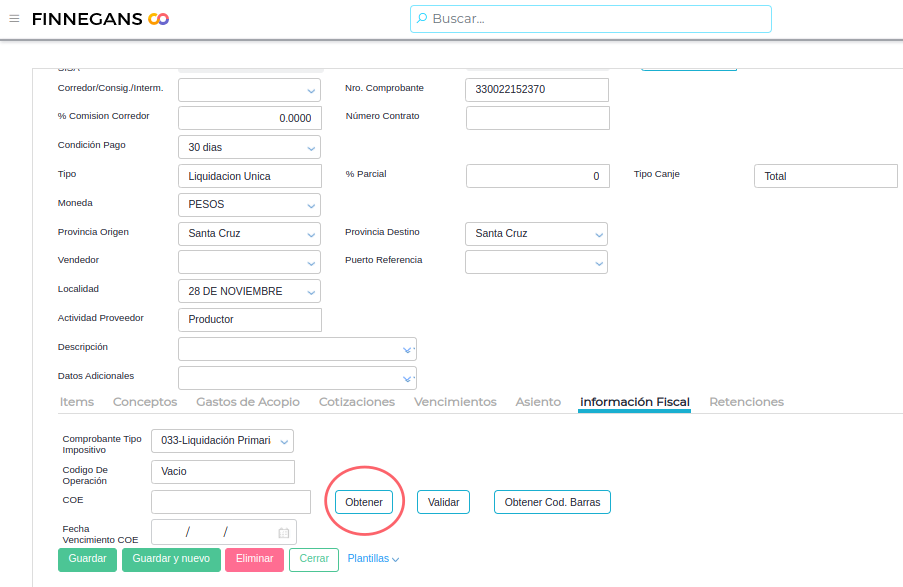Open the Cotizaciones tab
Screen dimensions: 903x587
coord(357,402)
